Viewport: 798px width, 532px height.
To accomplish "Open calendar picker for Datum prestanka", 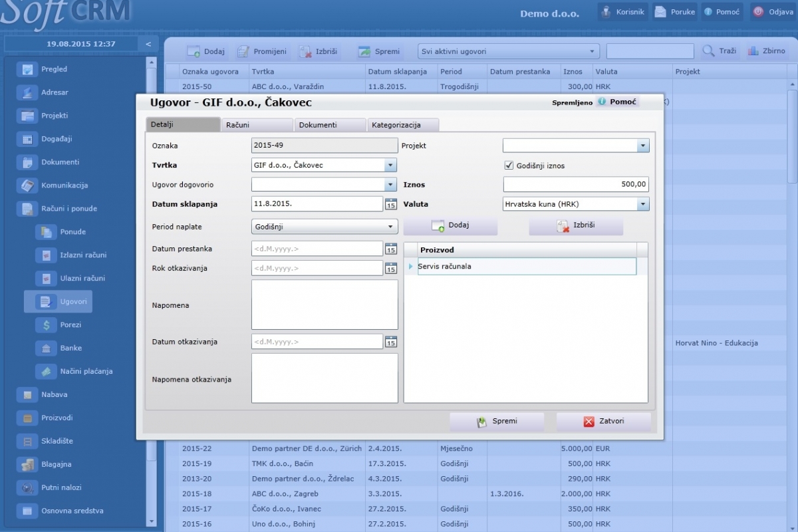I will [391, 249].
